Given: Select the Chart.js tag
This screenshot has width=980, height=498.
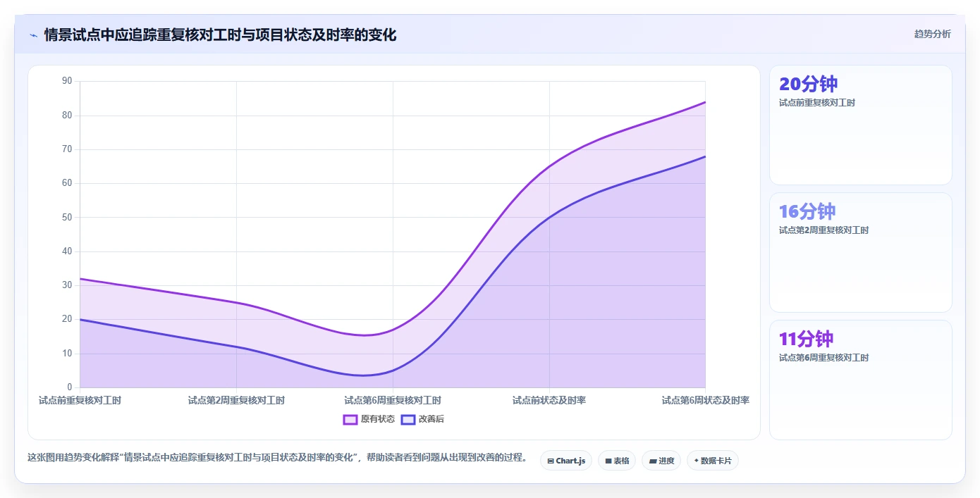Looking at the screenshot, I should (x=566, y=461).
